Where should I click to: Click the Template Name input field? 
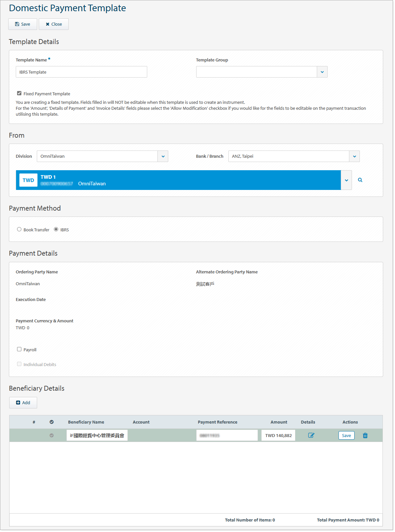click(x=81, y=72)
